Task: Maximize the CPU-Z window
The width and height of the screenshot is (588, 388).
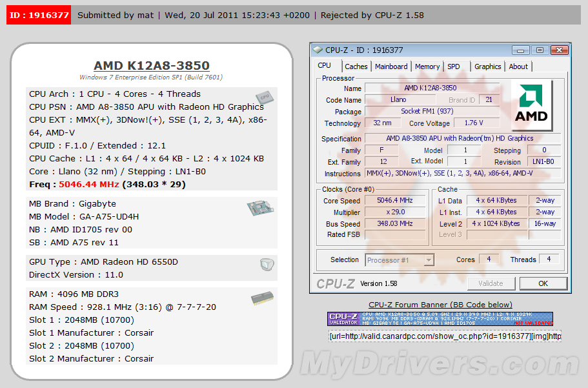Action: pos(540,50)
